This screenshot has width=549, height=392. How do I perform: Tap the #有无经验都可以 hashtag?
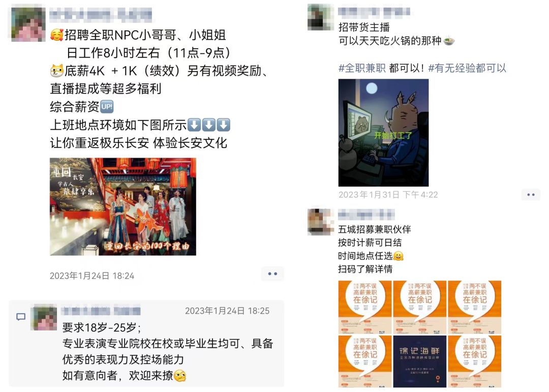click(468, 68)
